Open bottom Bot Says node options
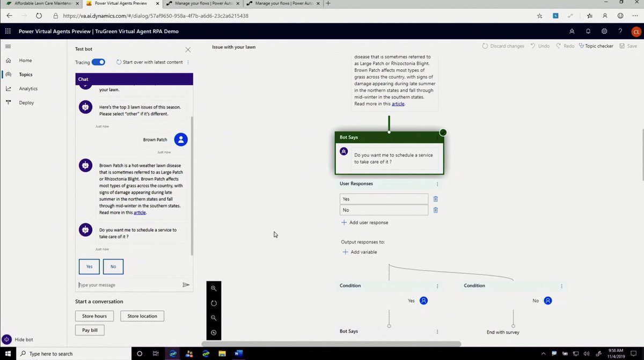This screenshot has width=644, height=360. pos(437,332)
